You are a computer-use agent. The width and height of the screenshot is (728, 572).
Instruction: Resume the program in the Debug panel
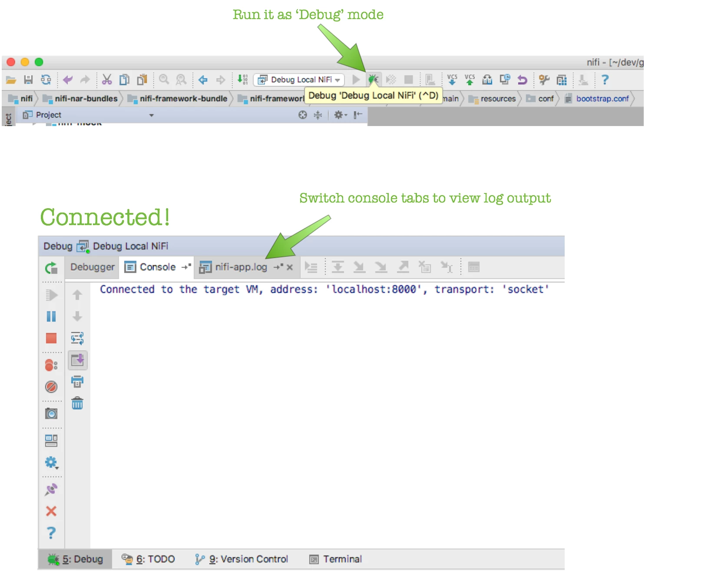pos(51,295)
